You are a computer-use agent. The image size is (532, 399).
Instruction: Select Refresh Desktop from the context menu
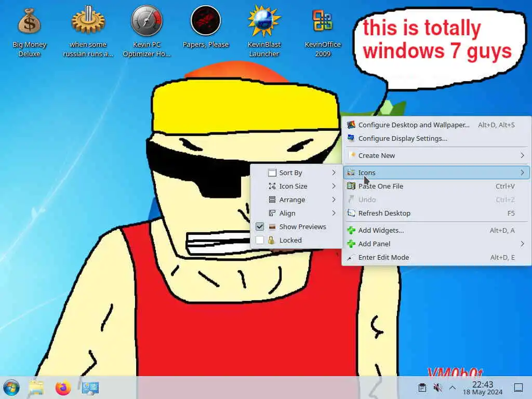[436, 213]
